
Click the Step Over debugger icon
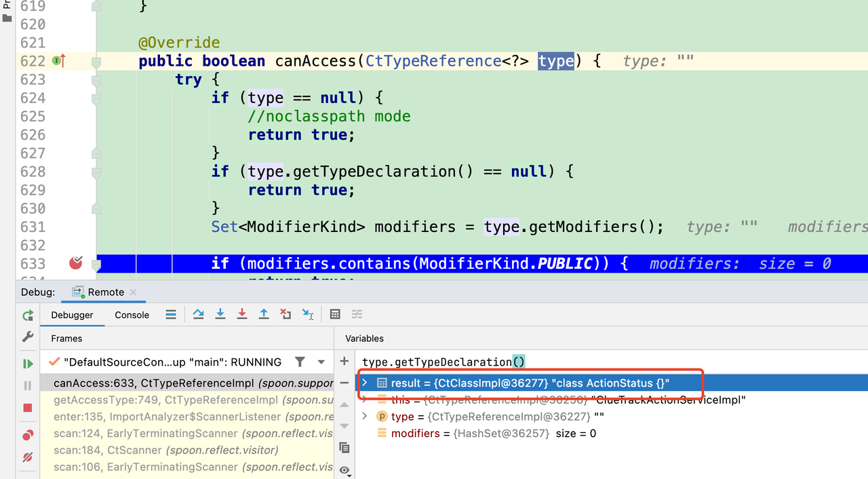click(198, 314)
